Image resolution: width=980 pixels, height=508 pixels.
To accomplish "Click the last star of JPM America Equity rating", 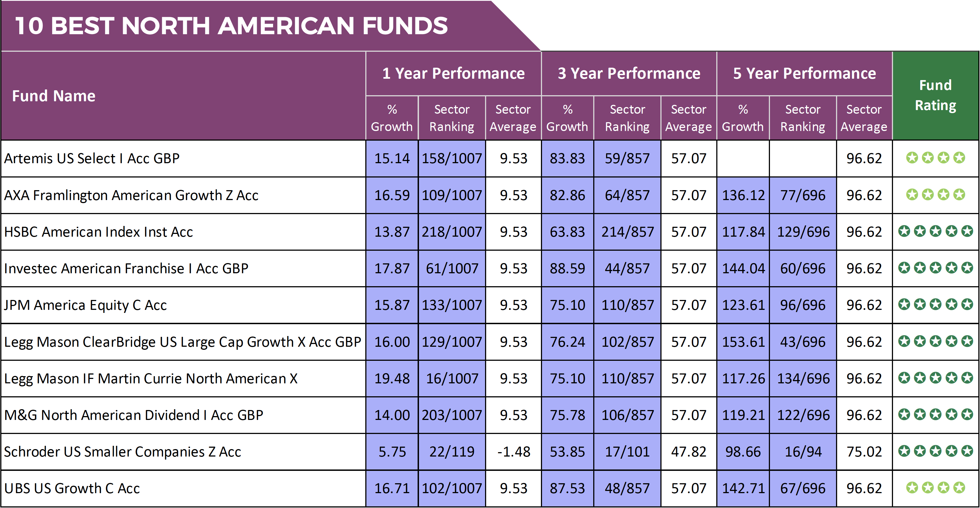I will [967, 305].
